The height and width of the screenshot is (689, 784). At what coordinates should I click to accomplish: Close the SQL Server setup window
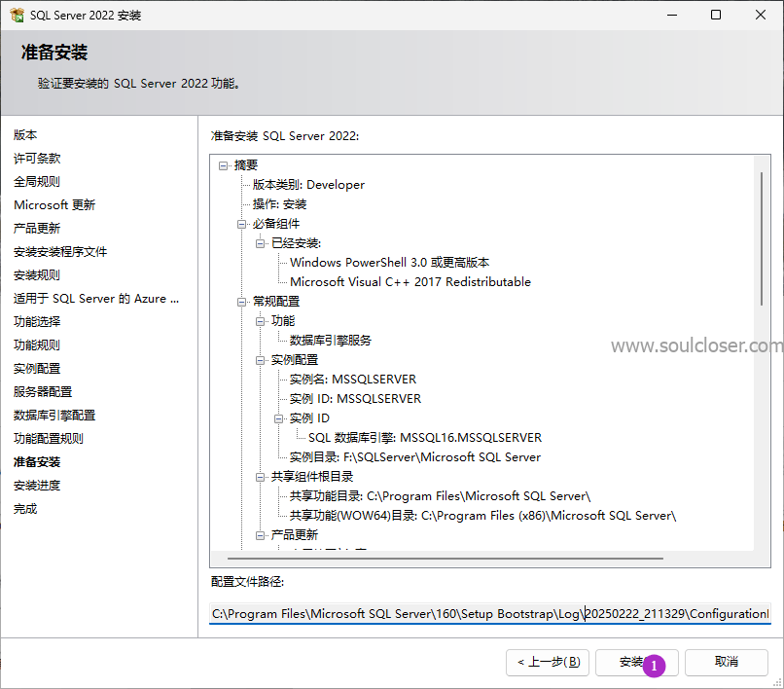tap(761, 15)
